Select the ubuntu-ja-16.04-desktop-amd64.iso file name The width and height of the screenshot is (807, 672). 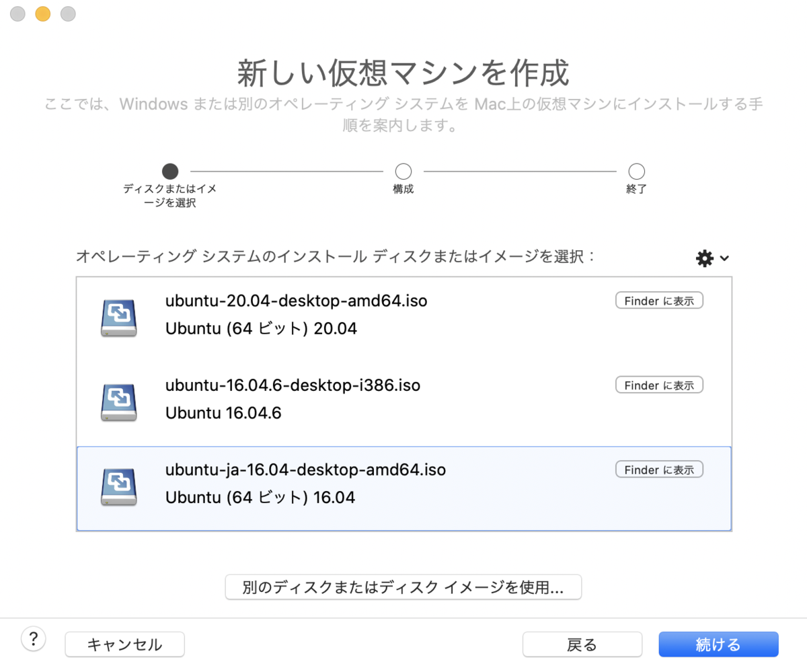pyautogui.click(x=306, y=470)
